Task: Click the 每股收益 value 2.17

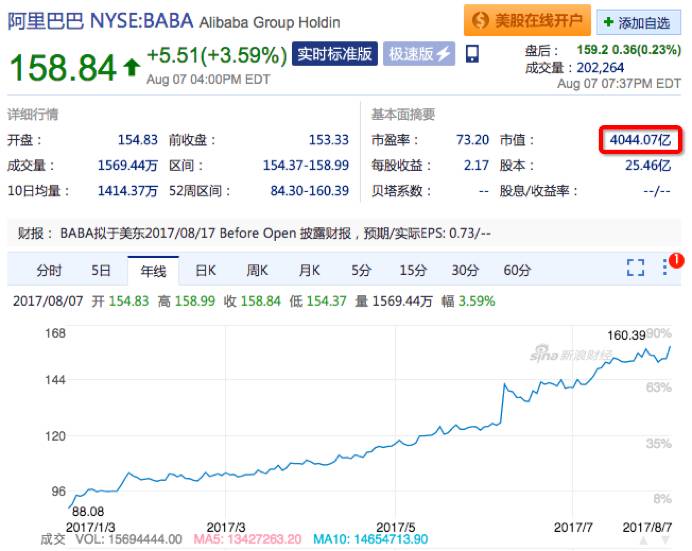Action: click(x=476, y=165)
